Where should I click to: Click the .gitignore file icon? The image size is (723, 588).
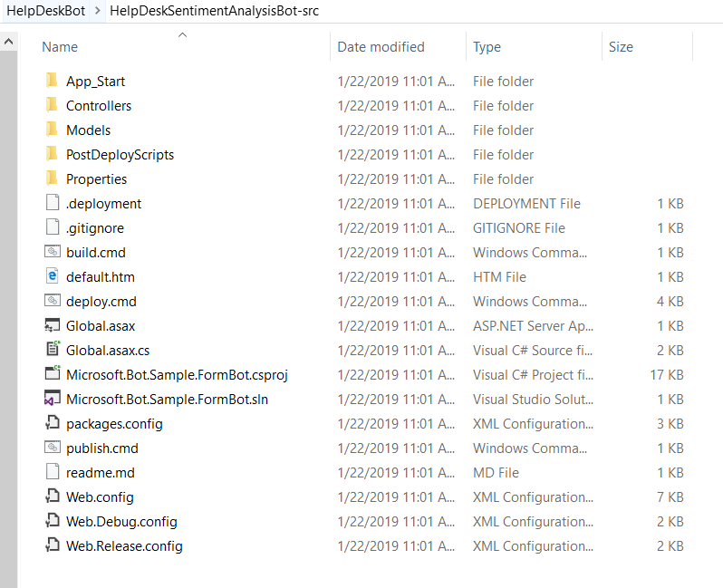pos(53,227)
